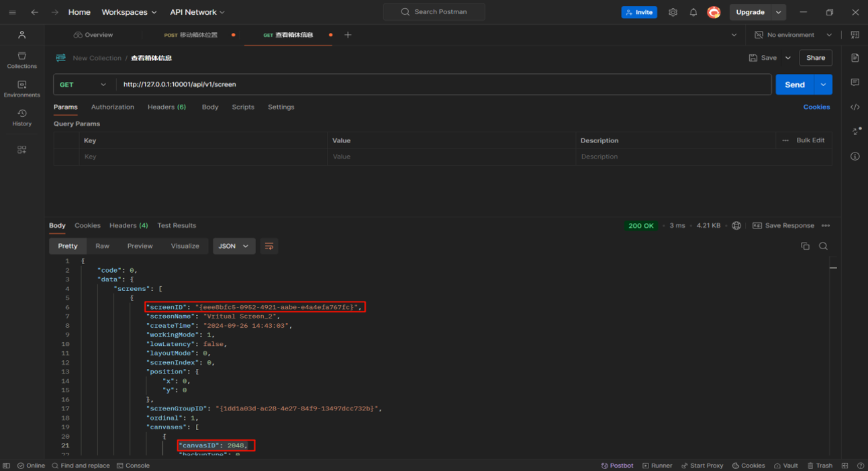The height and width of the screenshot is (471, 868).
Task: Open the History sidebar panel
Action: 21,118
